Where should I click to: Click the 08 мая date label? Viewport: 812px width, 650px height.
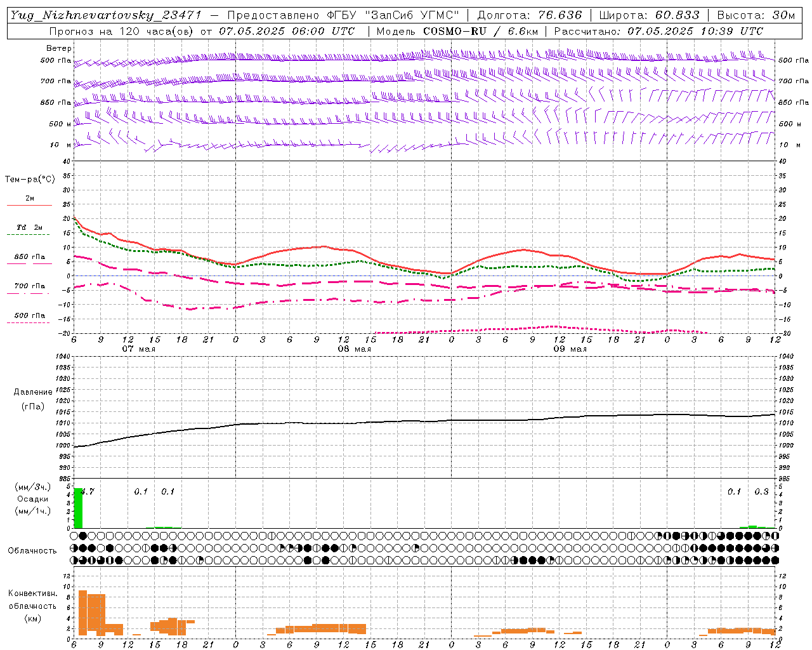coord(355,349)
